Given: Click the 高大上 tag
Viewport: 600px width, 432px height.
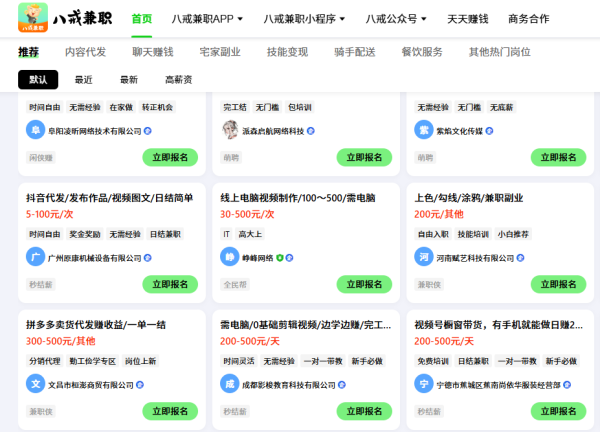Looking at the screenshot, I should point(250,234).
